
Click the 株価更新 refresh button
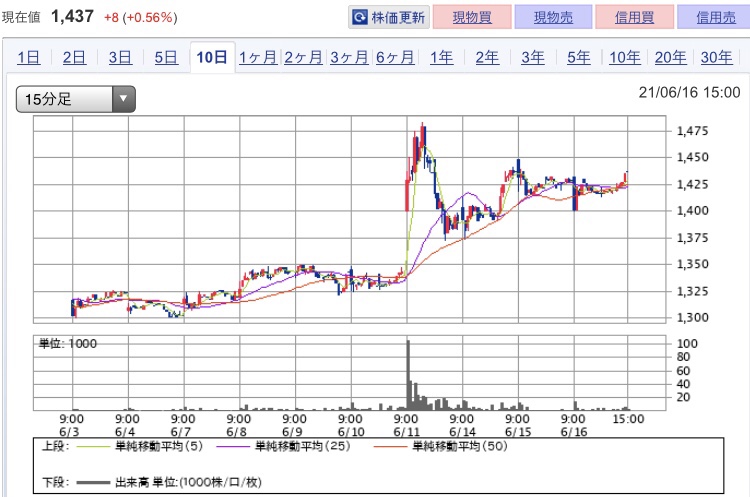388,18
